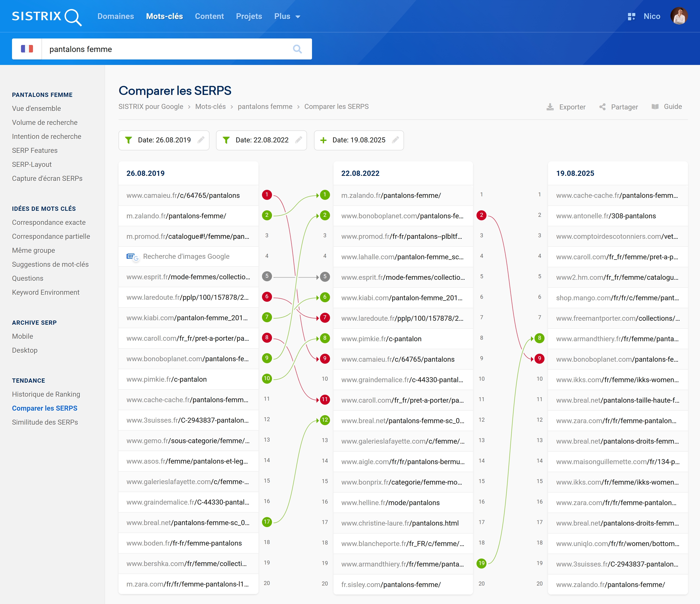Expand the Plus dropdown menu
Viewport: 700px width, 604px height.
pos(287,16)
